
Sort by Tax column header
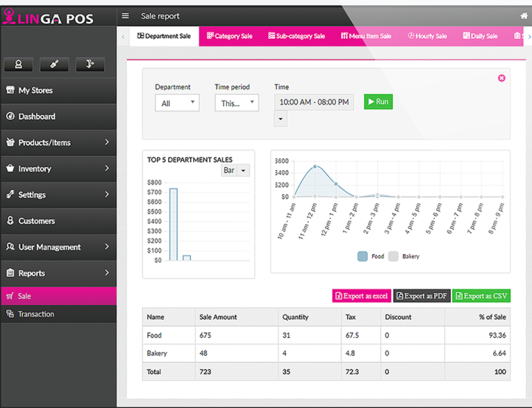point(360,317)
